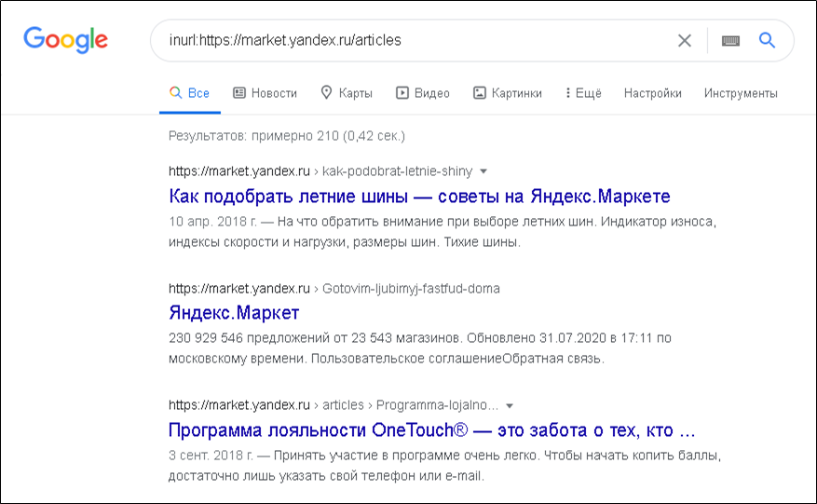Open Настройки

click(x=652, y=93)
